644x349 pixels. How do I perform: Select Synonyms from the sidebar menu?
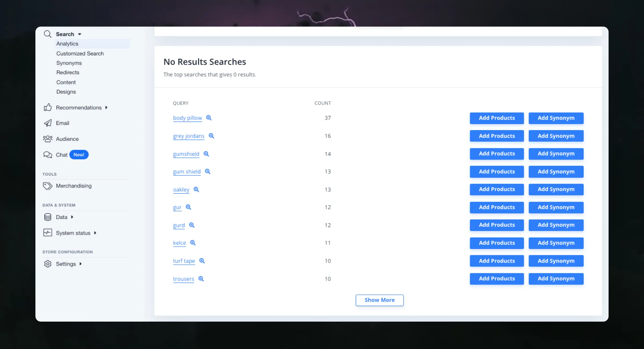[69, 62]
